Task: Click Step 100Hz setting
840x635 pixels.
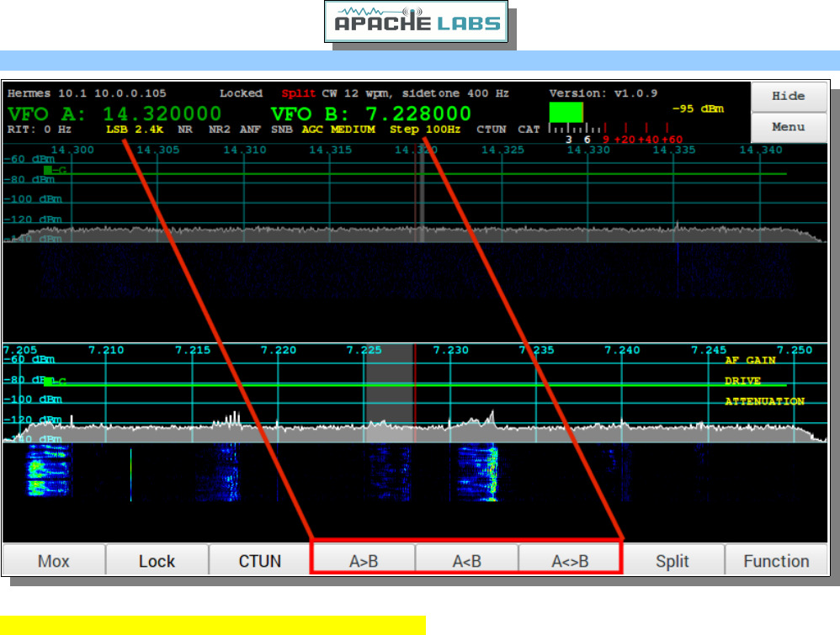Action: 425,130
